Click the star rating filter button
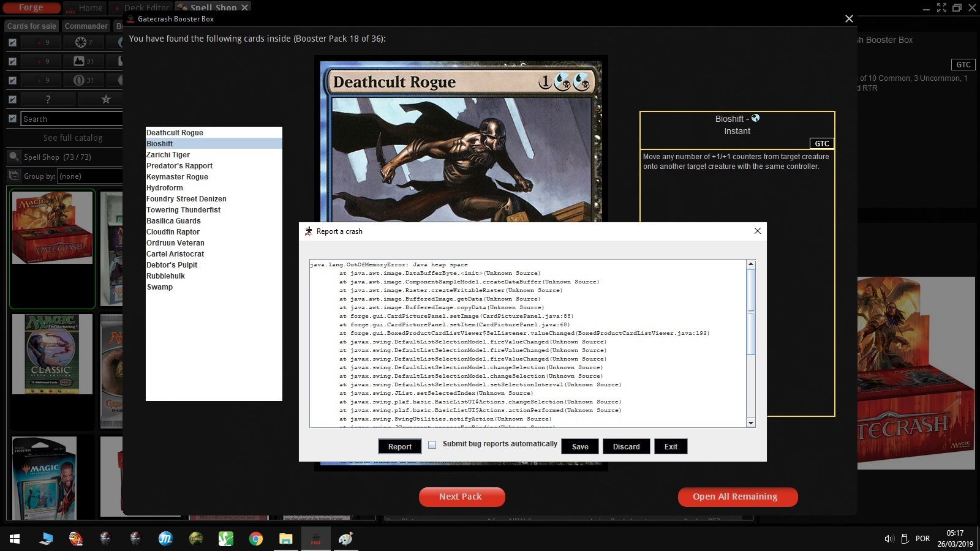 point(105,99)
